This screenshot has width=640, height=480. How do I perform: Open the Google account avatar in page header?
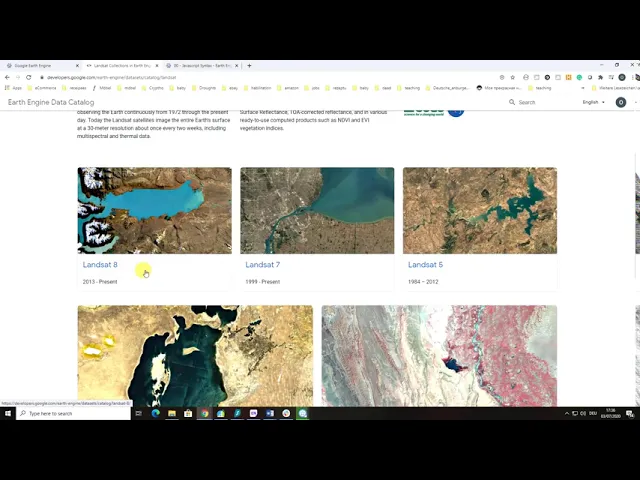pos(621,102)
